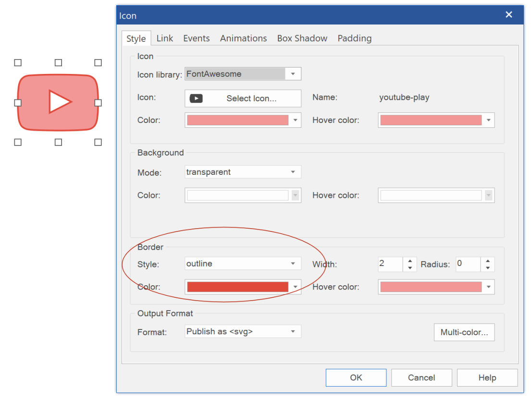Click the YouTube play icon on canvas
532x401 pixels.
tap(58, 102)
